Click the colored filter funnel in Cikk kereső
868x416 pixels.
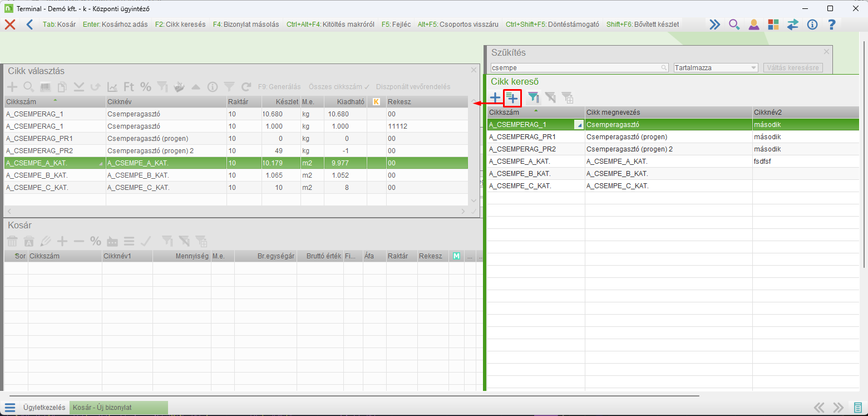point(533,98)
